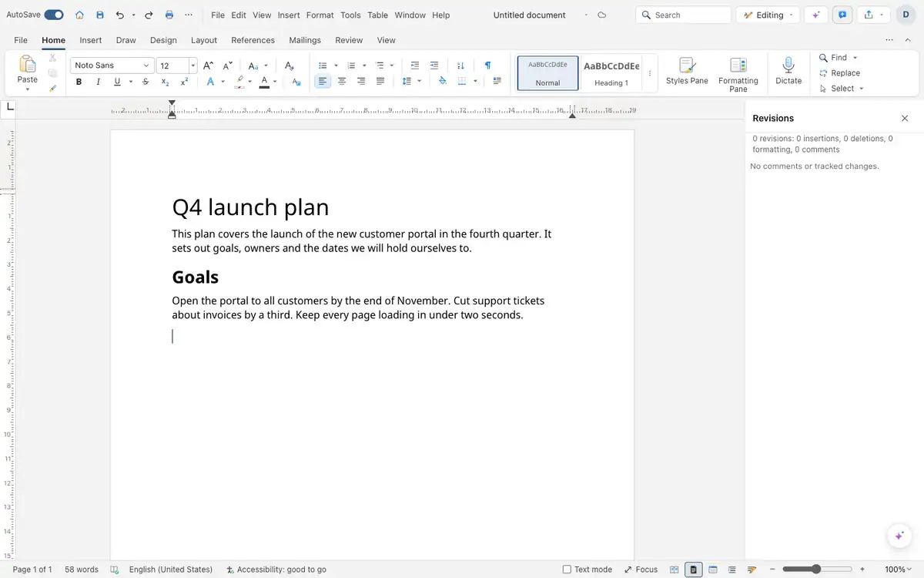Click the Print icon in title bar
Image resolution: width=924 pixels, height=578 pixels.
click(169, 15)
